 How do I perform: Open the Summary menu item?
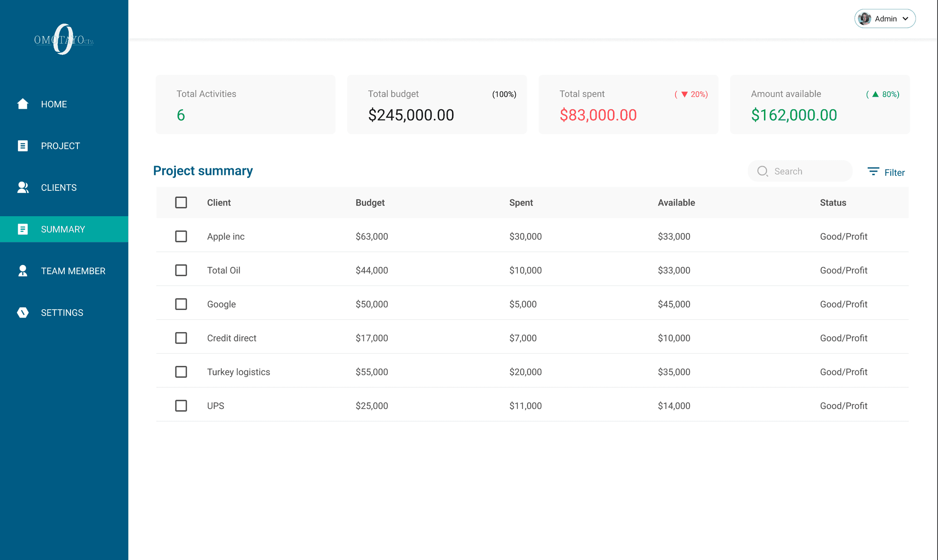[x=63, y=229]
